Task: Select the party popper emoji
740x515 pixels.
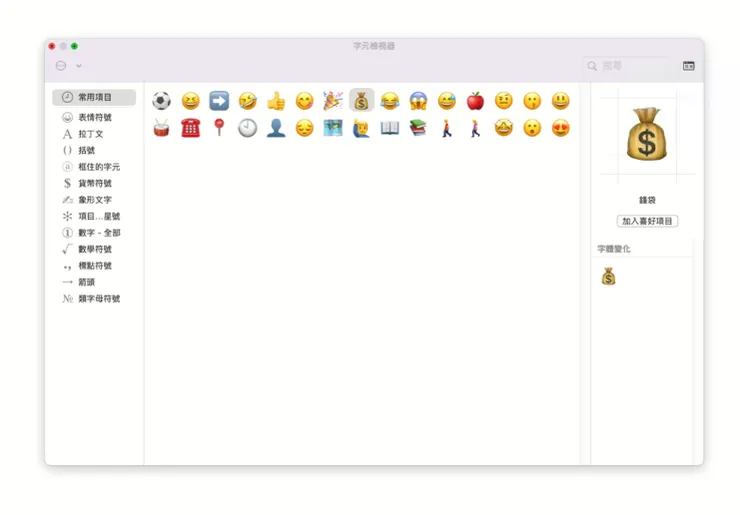Action: (333, 101)
